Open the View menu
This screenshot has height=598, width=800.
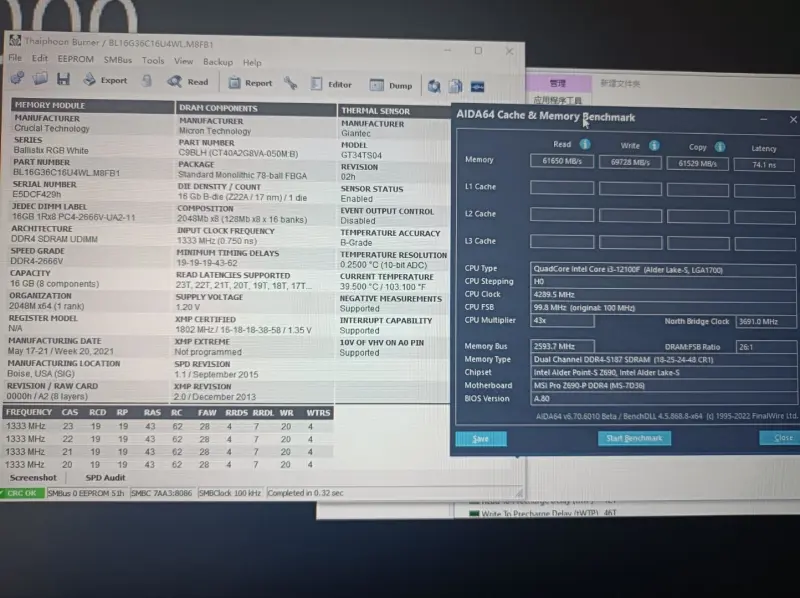[x=184, y=61]
